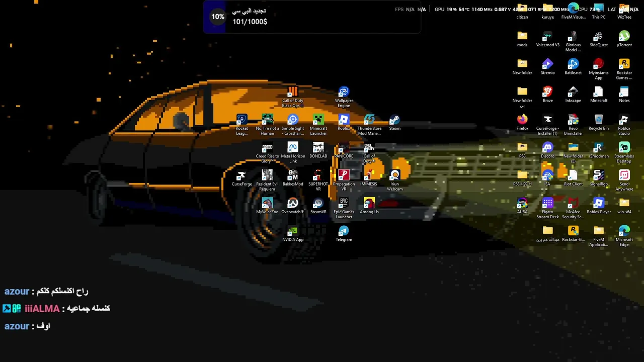The image size is (644, 362).
Task: Click the Riot Client icon
Action: [x=573, y=178]
